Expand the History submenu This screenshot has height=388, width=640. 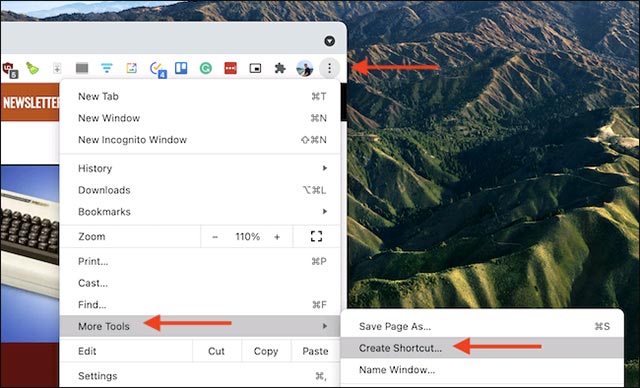[x=200, y=169]
